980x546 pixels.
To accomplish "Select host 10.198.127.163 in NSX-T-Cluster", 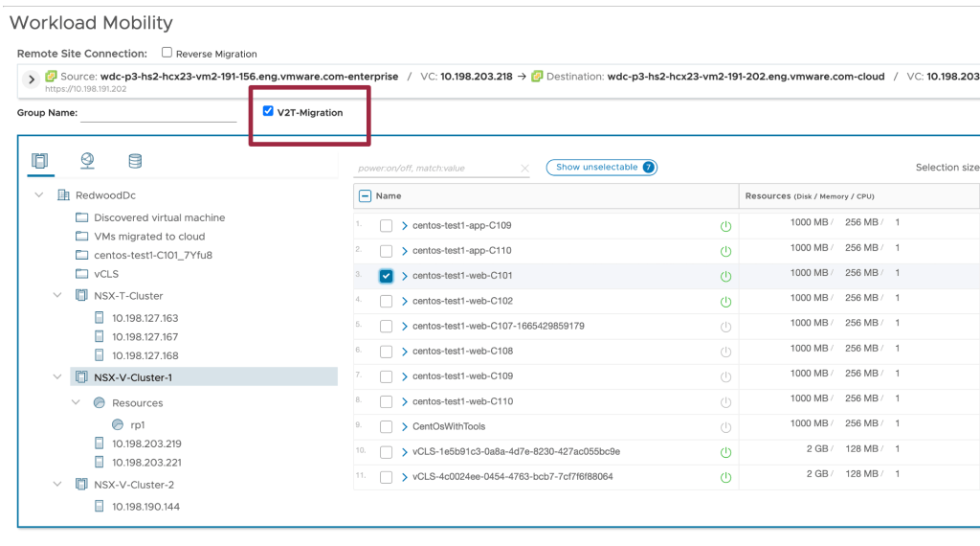I will point(145,318).
